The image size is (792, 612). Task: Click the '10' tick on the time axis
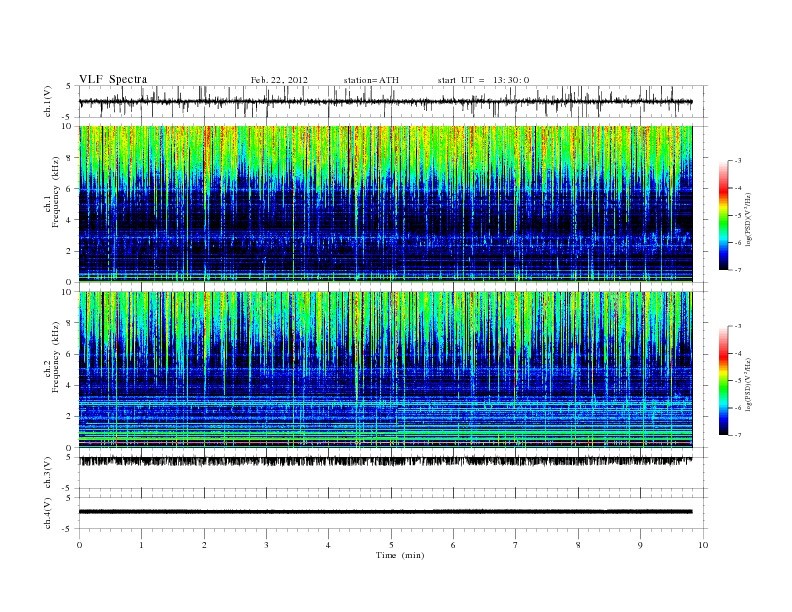(703, 545)
